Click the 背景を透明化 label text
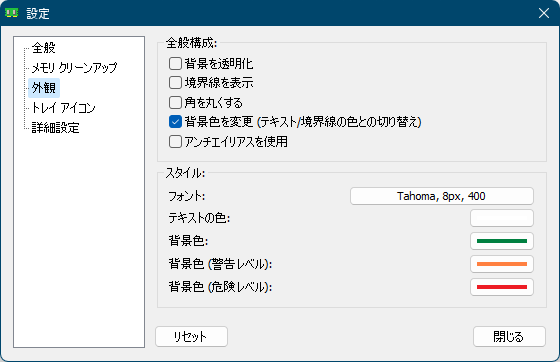The image size is (560, 362). tap(219, 64)
